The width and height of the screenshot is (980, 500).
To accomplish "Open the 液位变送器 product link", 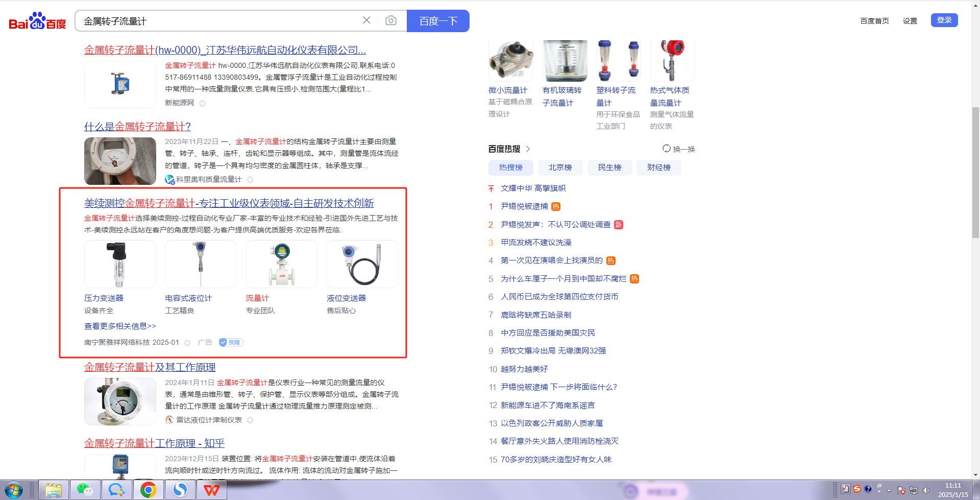I will coord(346,298).
